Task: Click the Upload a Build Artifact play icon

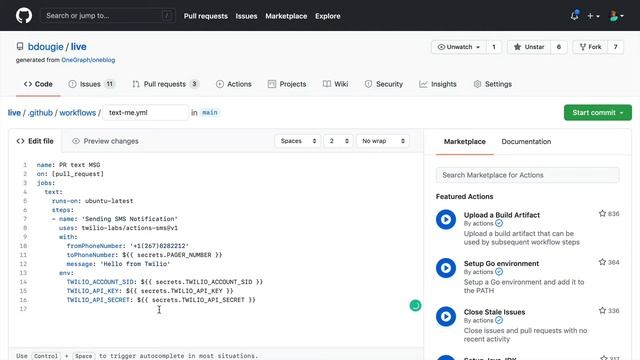Action: tap(446, 220)
